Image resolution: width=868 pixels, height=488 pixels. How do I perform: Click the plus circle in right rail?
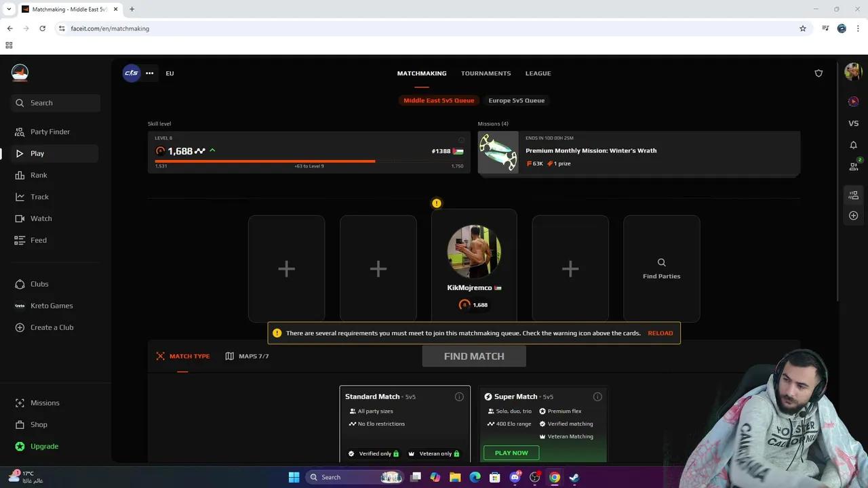853,216
